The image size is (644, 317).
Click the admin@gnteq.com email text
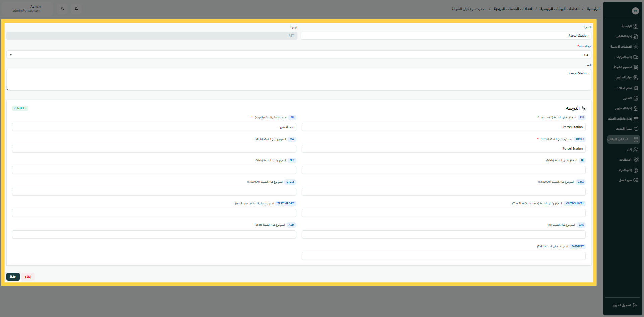[26, 11]
